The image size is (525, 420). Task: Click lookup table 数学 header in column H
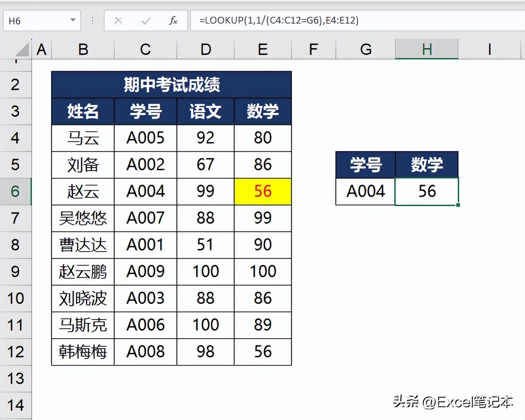coord(427,165)
